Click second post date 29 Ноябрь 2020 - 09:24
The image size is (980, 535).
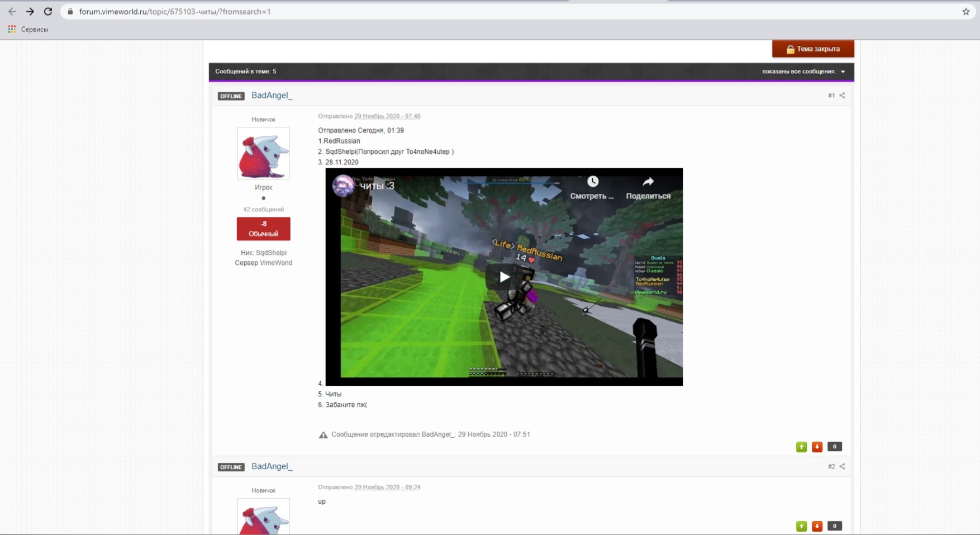387,487
